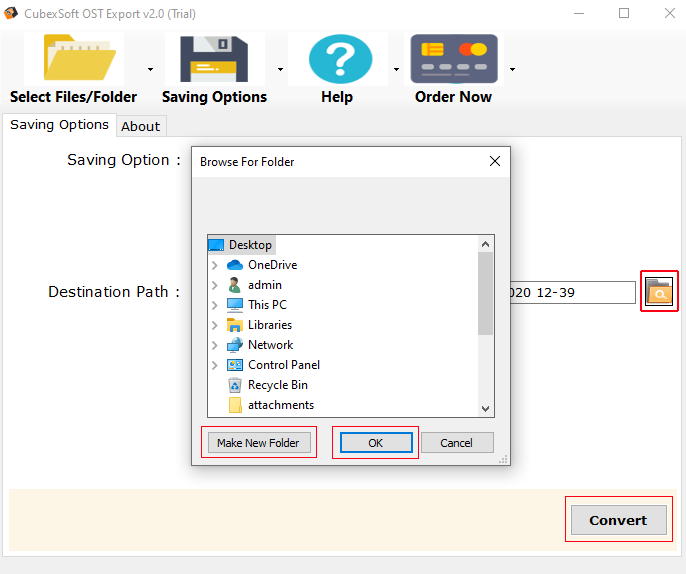Select the admin user icon

coord(234,285)
